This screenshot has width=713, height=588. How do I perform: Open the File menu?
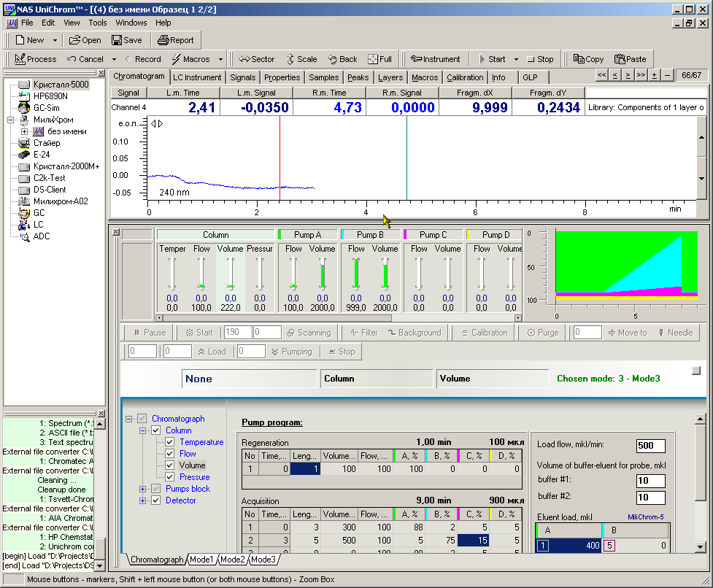click(x=27, y=23)
